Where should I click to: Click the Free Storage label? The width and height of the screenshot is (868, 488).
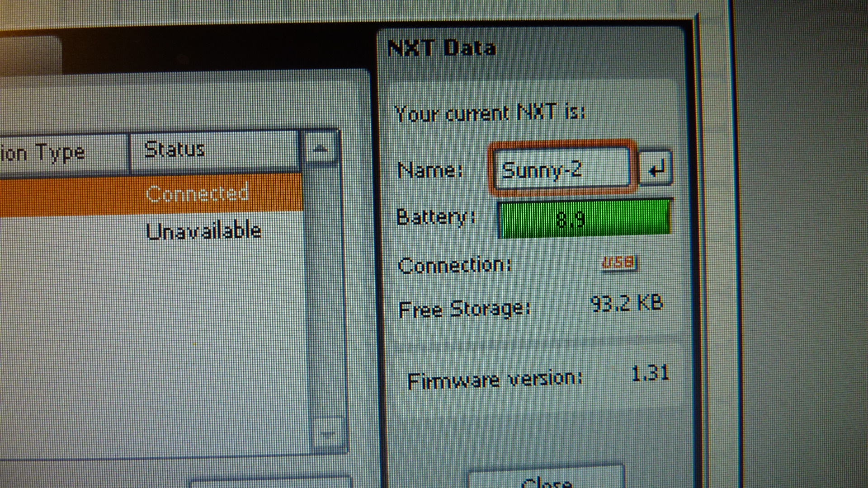coord(464,310)
